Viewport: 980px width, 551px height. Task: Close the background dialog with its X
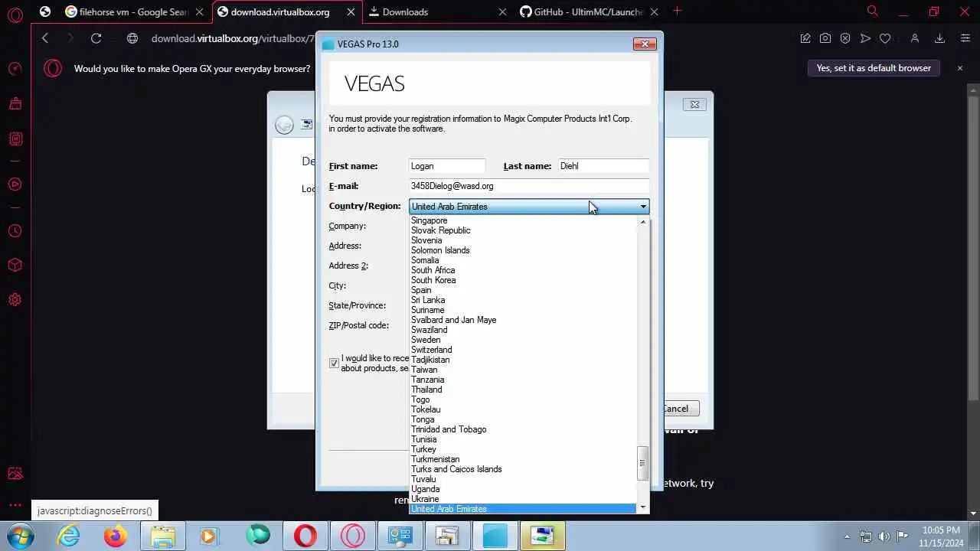(x=694, y=105)
